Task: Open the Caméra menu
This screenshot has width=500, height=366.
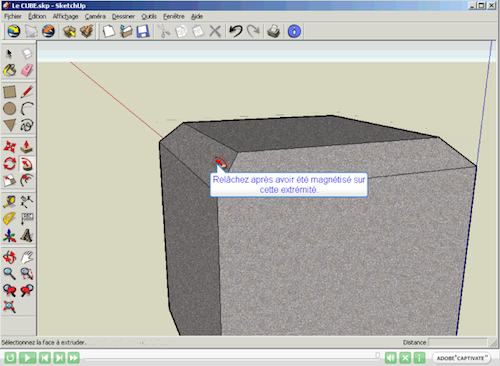Action: click(x=95, y=16)
